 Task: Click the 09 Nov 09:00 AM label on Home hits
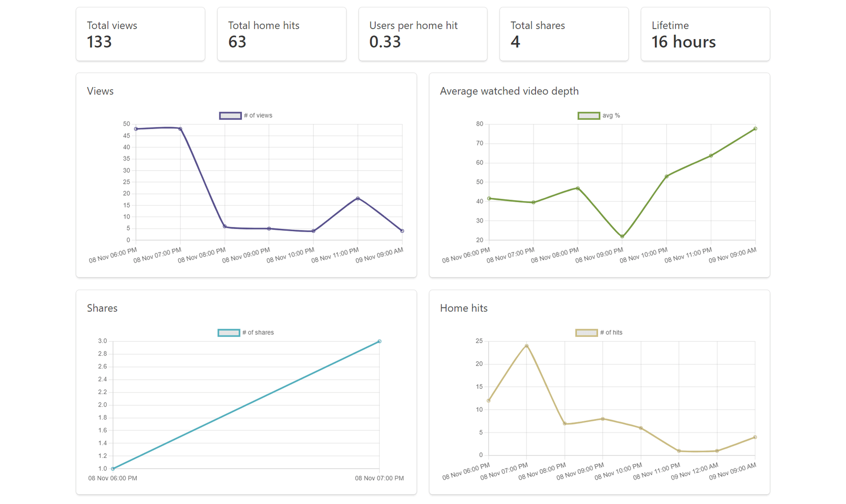coord(733,471)
